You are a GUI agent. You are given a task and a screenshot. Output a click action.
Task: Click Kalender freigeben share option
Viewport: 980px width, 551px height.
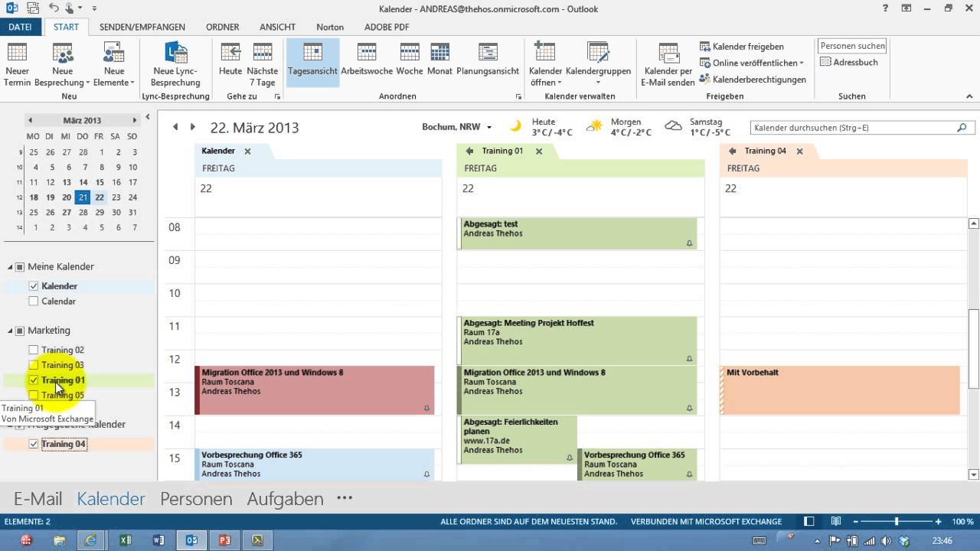742,47
